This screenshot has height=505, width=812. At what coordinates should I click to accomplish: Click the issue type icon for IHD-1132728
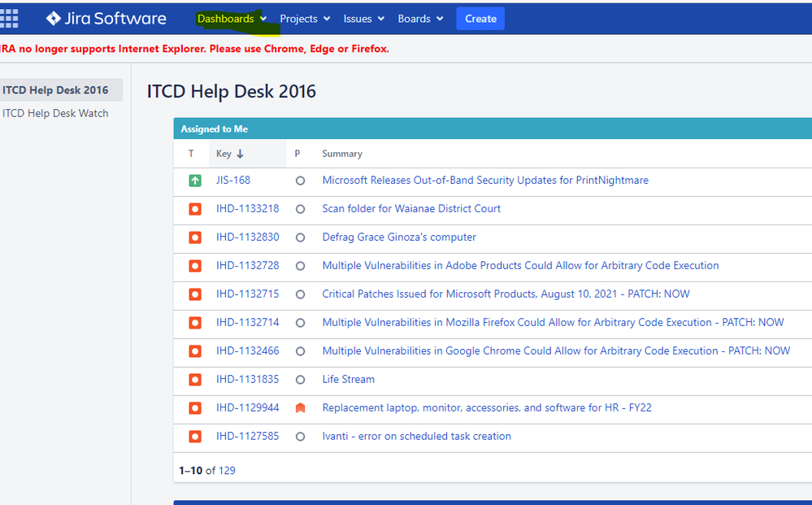coord(195,266)
